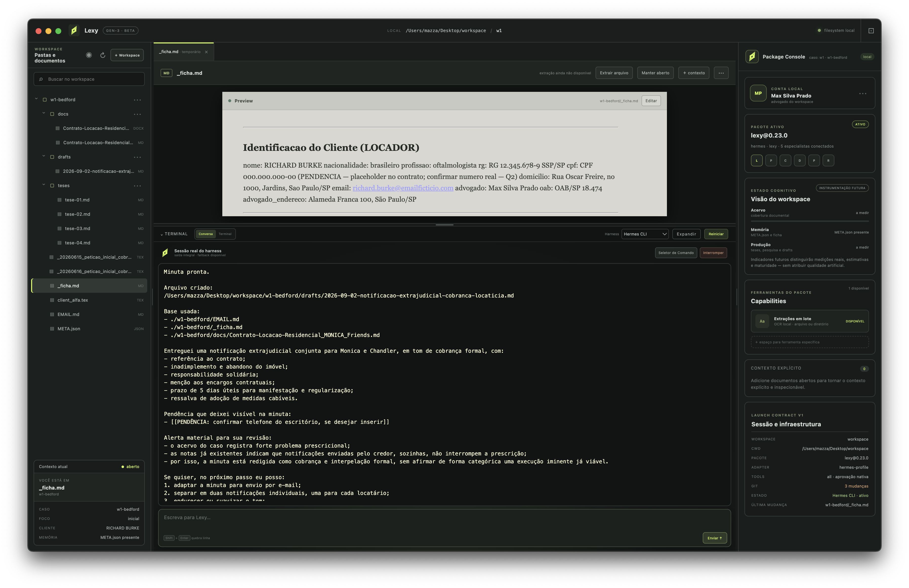Viewport: 909px width, 588px height.
Task: Click the Reiniciar button
Action: tap(716, 234)
